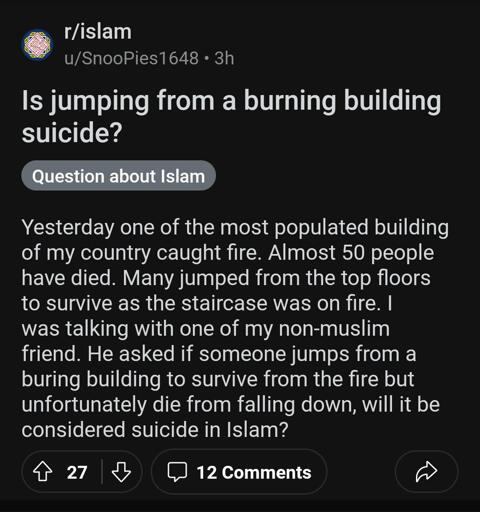Tap the divider between upvote and downvote
Screen dimensions: 480x512
(x=102, y=471)
